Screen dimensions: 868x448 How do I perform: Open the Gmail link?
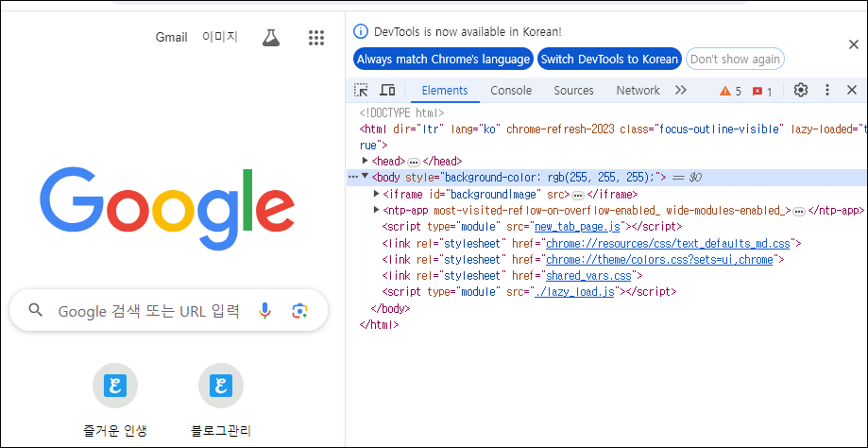click(x=171, y=37)
